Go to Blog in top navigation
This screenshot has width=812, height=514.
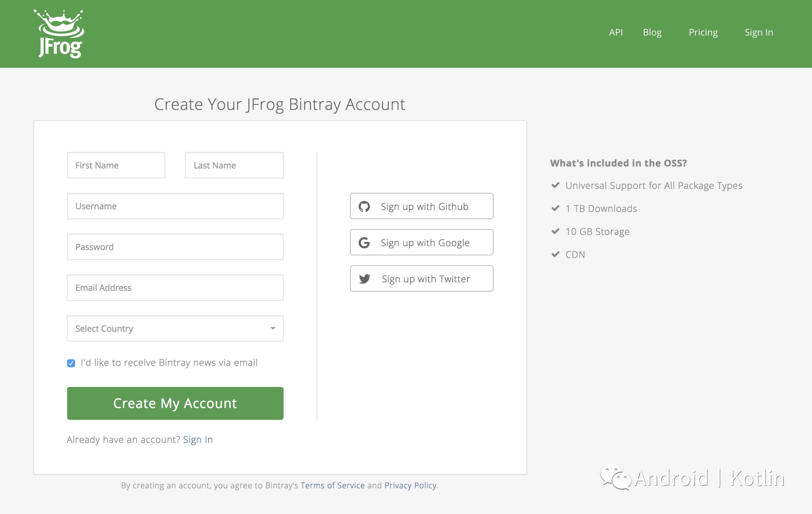point(652,32)
